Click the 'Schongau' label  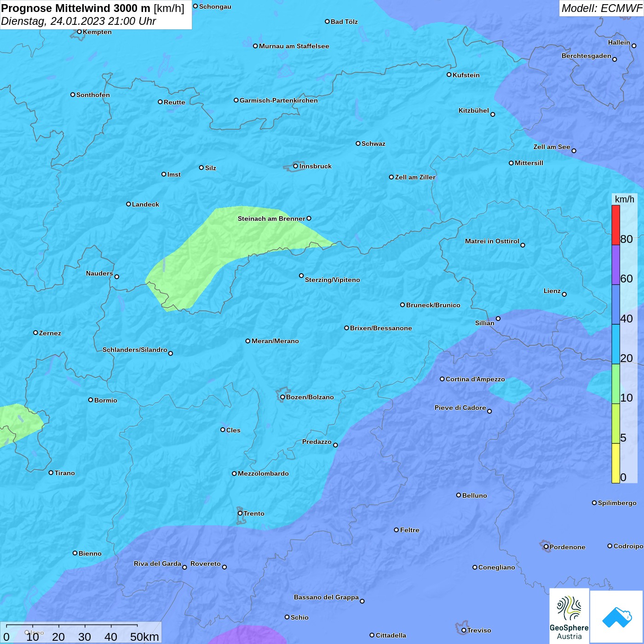coord(215,6)
